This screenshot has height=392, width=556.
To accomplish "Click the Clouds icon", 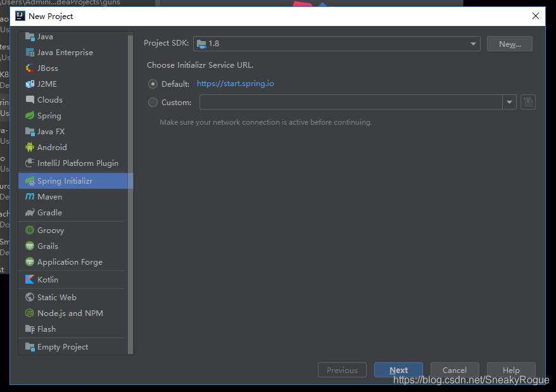I will pyautogui.click(x=30, y=99).
